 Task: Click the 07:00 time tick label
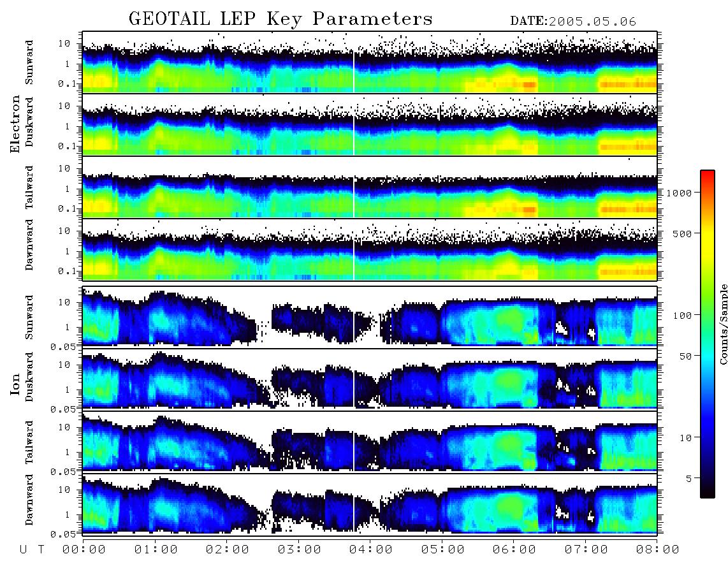coord(586,550)
